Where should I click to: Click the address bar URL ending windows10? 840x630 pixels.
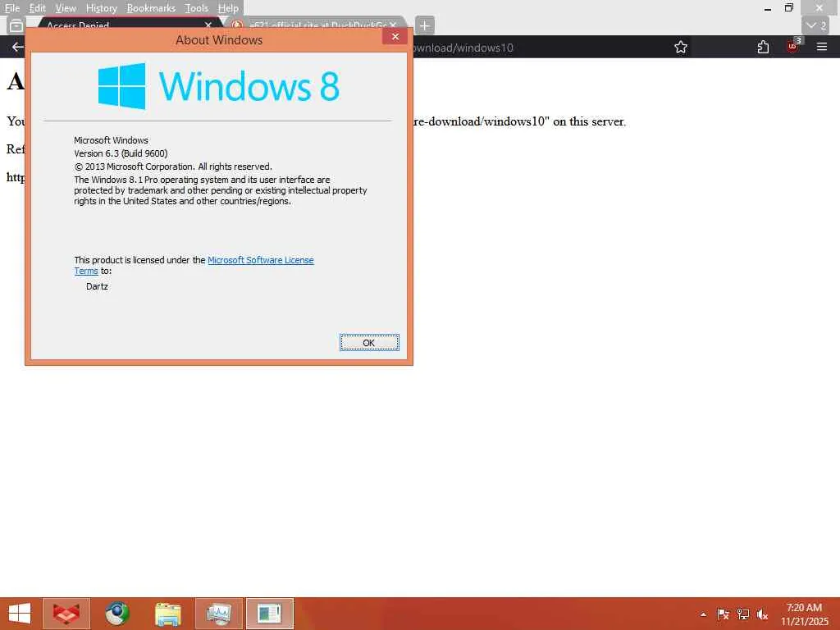coord(463,48)
